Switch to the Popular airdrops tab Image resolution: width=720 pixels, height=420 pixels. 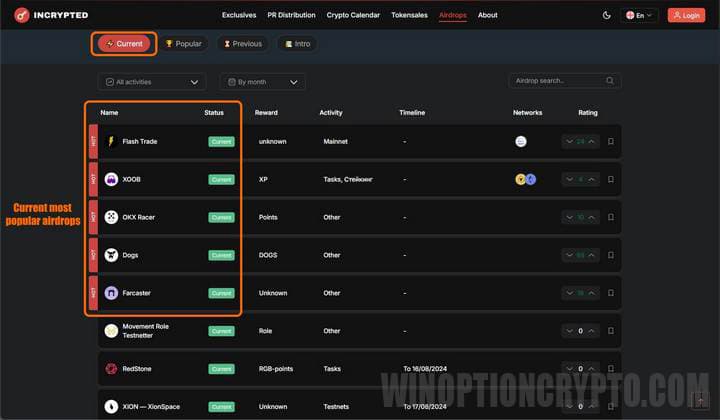(184, 44)
